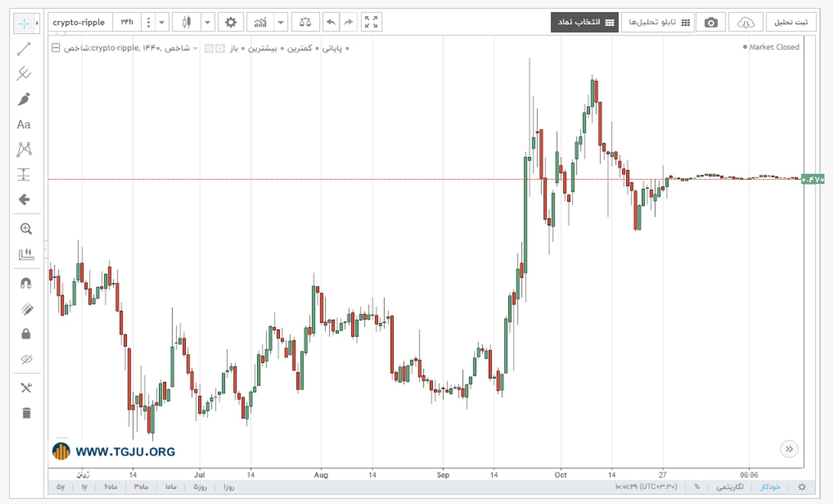The height and width of the screenshot is (504, 833).
Task: Open the interval options dropdown arrow
Action: point(162,22)
